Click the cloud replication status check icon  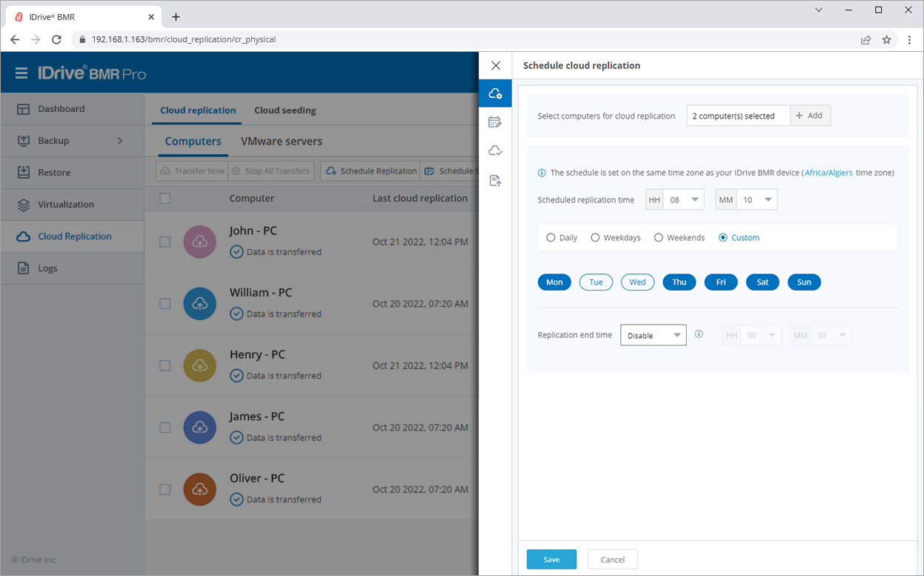tap(496, 150)
